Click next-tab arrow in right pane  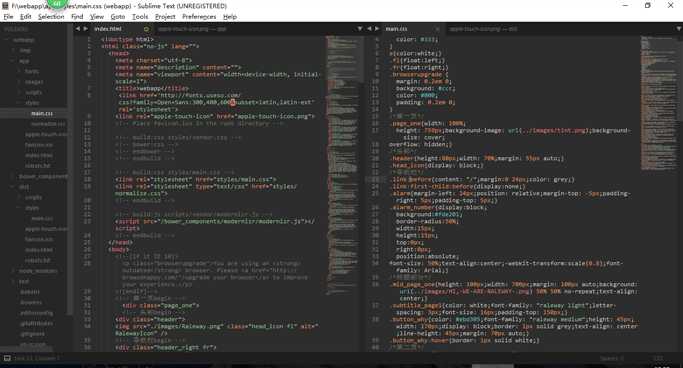point(376,29)
